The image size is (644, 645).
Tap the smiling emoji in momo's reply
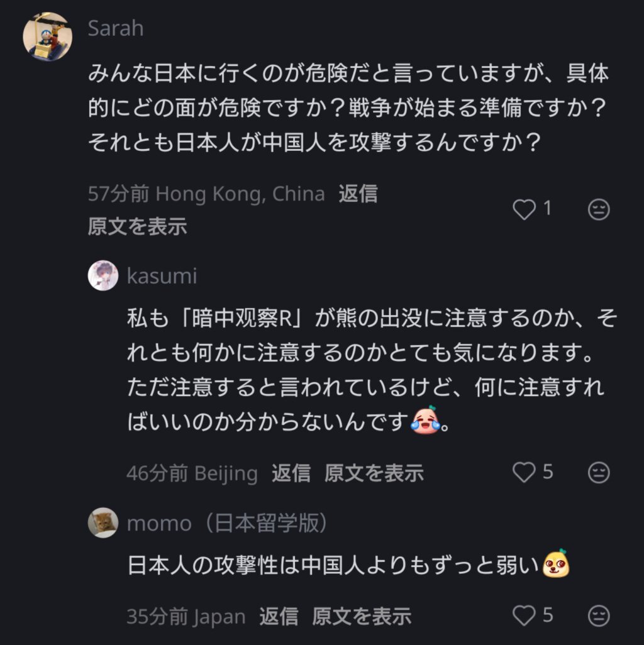pos(557,563)
